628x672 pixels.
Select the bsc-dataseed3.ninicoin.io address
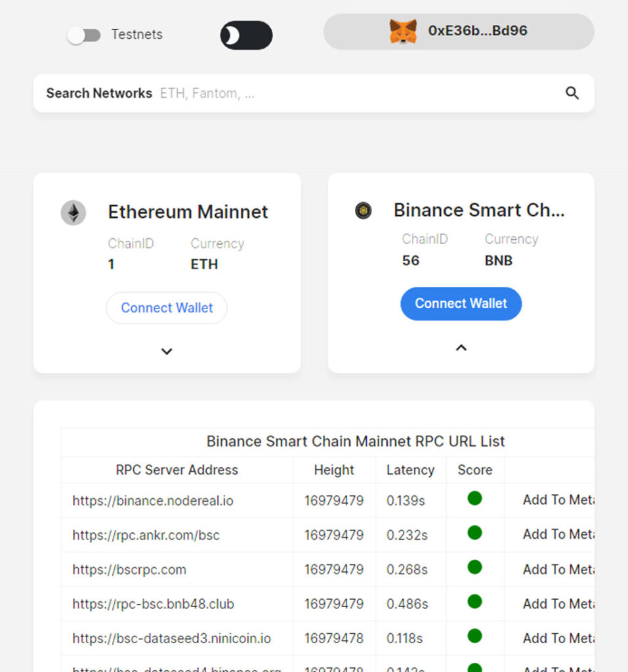point(171,638)
